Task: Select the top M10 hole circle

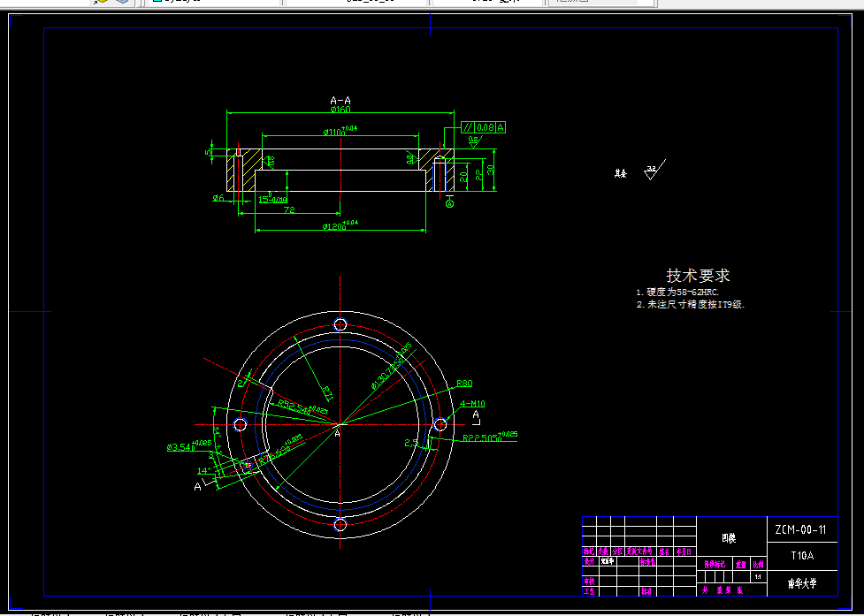Action: (x=340, y=324)
